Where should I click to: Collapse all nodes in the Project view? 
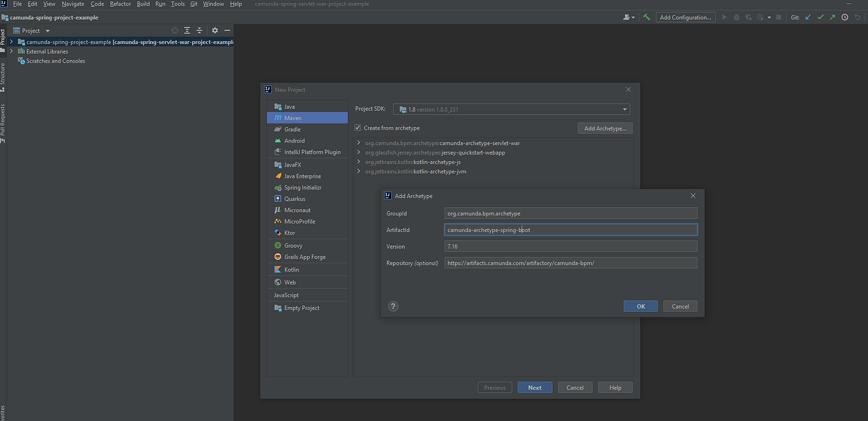(x=199, y=30)
